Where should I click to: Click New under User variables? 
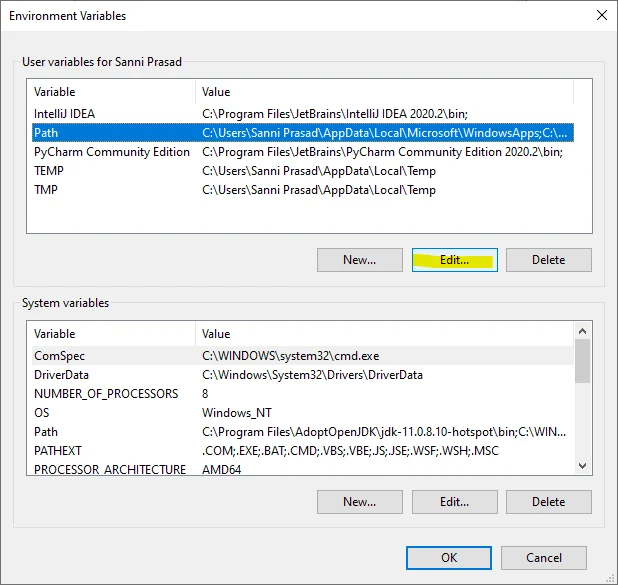[x=359, y=260]
